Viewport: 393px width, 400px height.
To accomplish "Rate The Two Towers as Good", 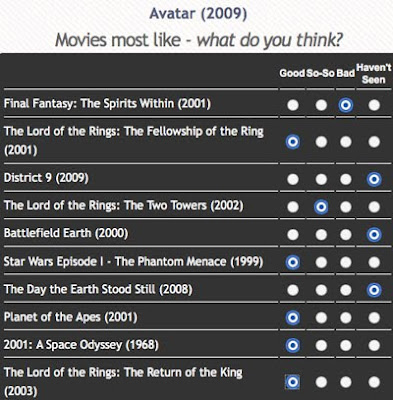I will (x=293, y=207).
